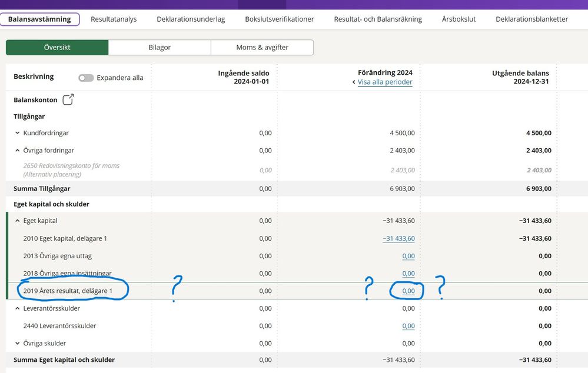This screenshot has width=588, height=373.
Task: Open Resultat- och Balansräkning tab
Action: [x=378, y=19]
